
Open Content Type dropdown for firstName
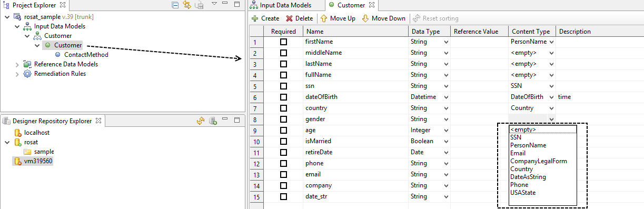pos(551,42)
